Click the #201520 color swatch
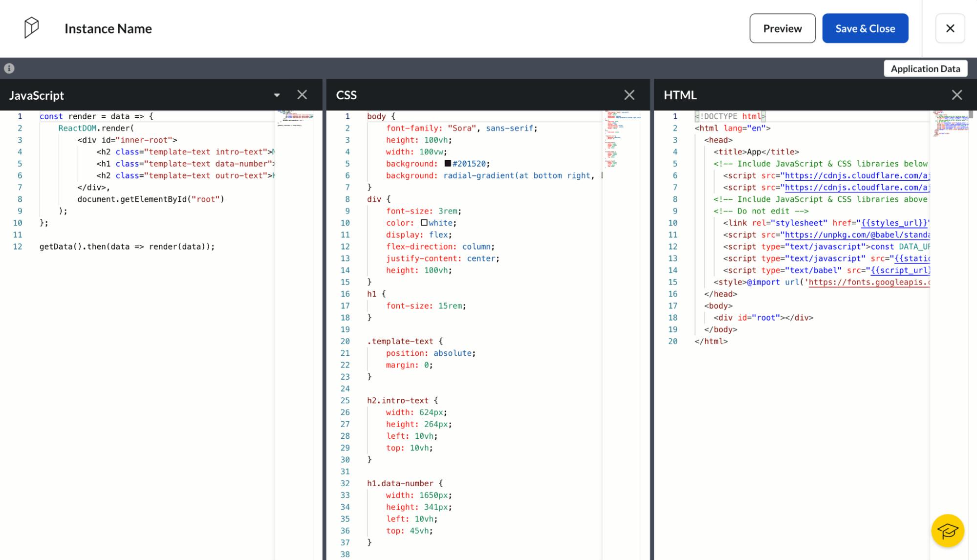The height and width of the screenshot is (560, 977). coord(448,164)
